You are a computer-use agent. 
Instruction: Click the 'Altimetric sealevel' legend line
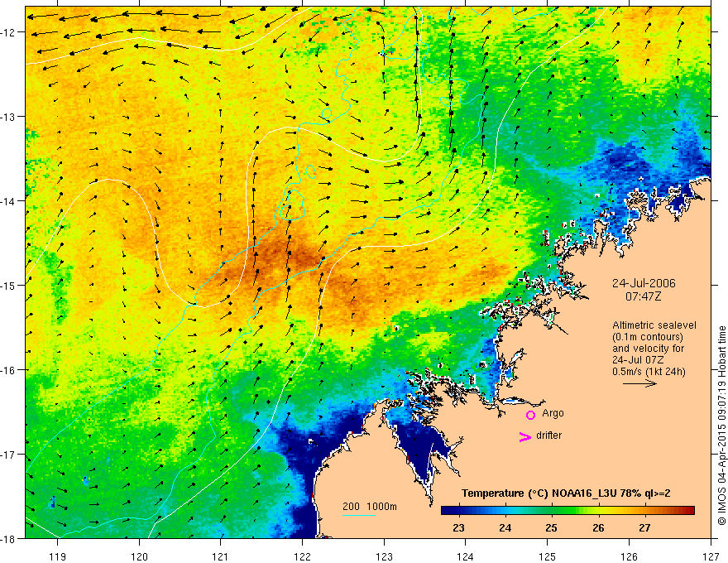click(x=654, y=325)
